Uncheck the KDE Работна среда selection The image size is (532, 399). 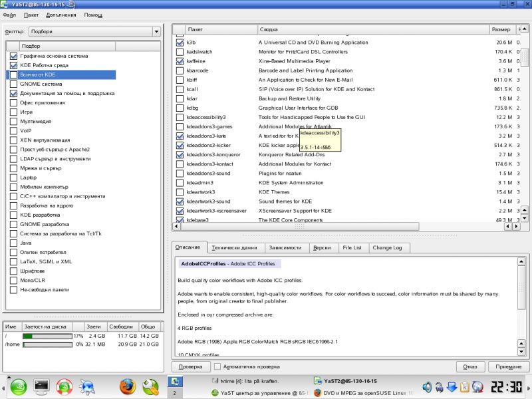pos(13,65)
